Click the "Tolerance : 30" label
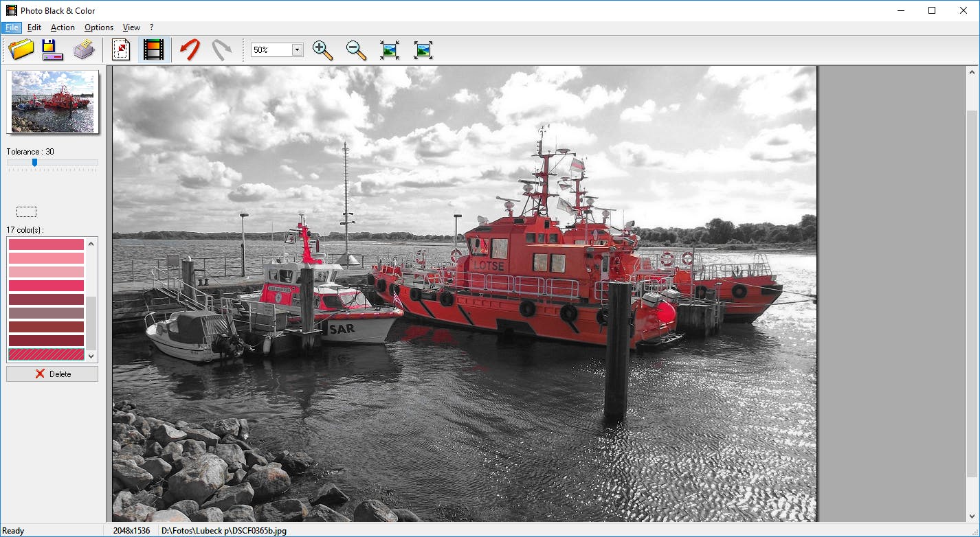Viewport: 980px width, 537px height. click(x=30, y=152)
